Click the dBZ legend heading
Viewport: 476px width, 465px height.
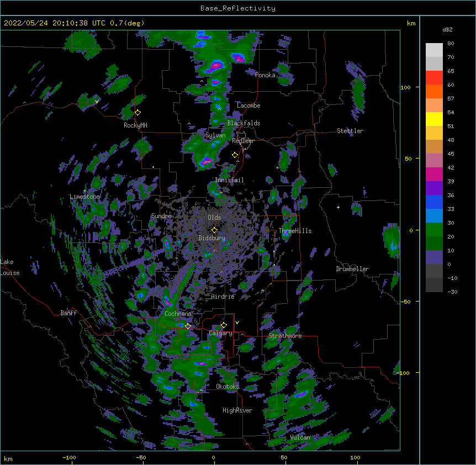447,29
